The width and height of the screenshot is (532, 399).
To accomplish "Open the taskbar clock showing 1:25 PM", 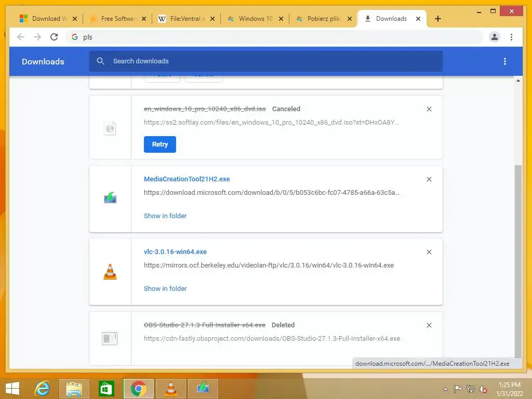I will tap(510, 389).
